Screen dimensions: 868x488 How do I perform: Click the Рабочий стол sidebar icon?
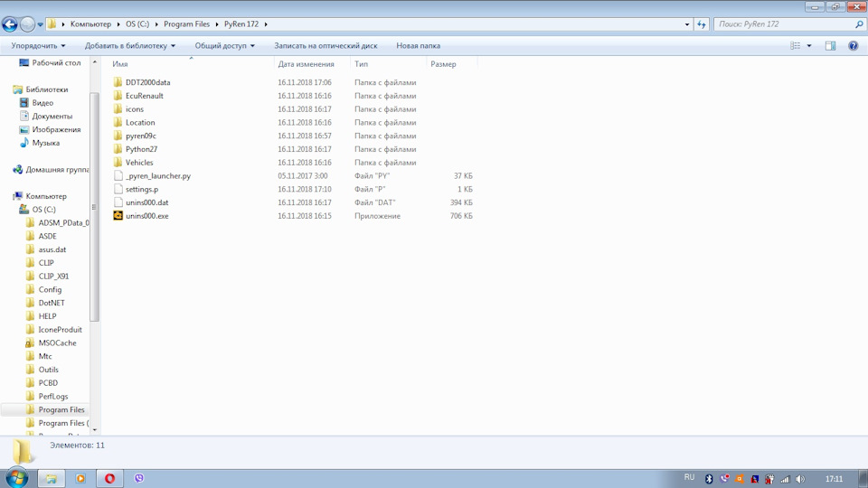(x=24, y=63)
